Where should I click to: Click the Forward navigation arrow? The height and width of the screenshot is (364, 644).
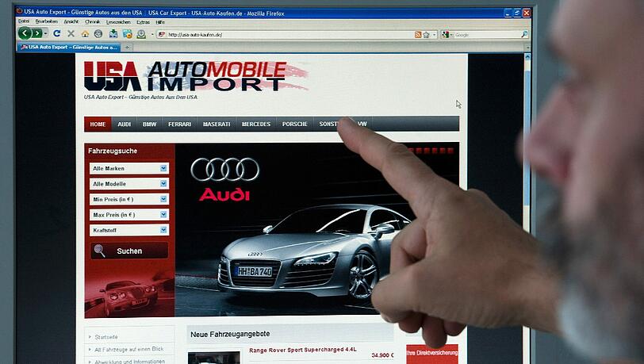point(37,33)
